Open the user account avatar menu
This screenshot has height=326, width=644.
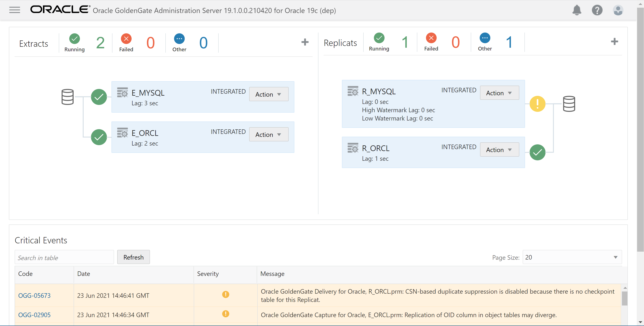(618, 10)
